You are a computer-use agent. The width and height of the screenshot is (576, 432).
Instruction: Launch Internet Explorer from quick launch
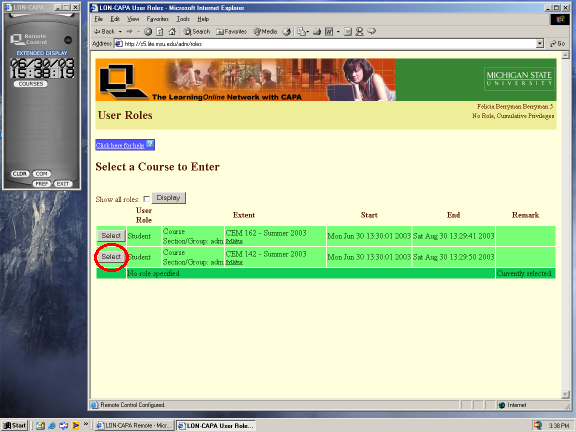(52, 425)
